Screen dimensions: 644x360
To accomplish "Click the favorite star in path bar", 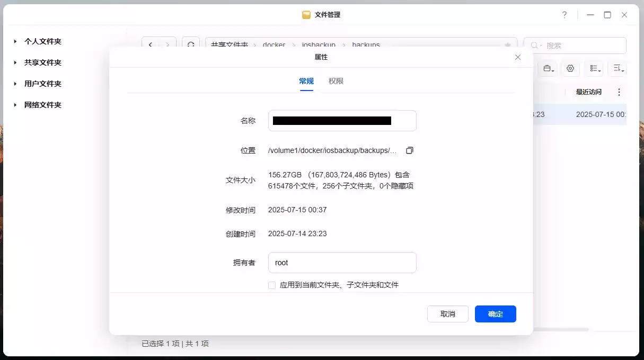I will click(x=508, y=45).
